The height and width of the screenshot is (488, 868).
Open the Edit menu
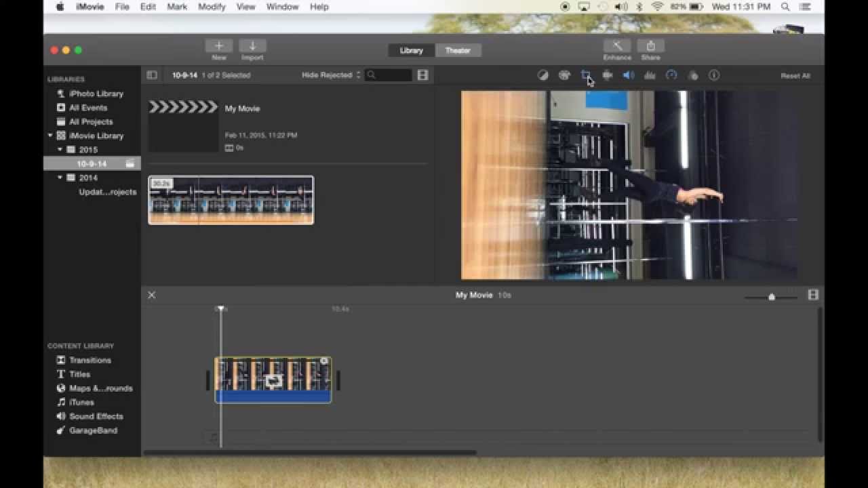(148, 7)
